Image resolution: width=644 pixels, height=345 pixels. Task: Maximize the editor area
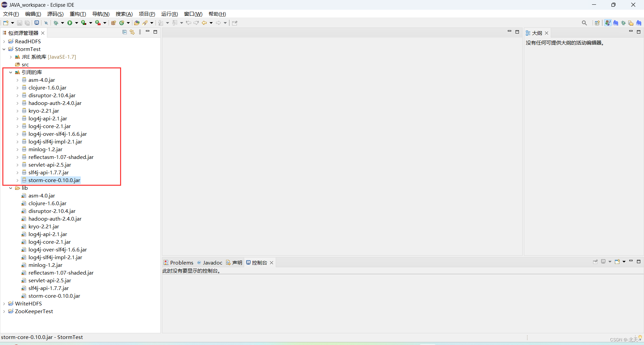517,32
